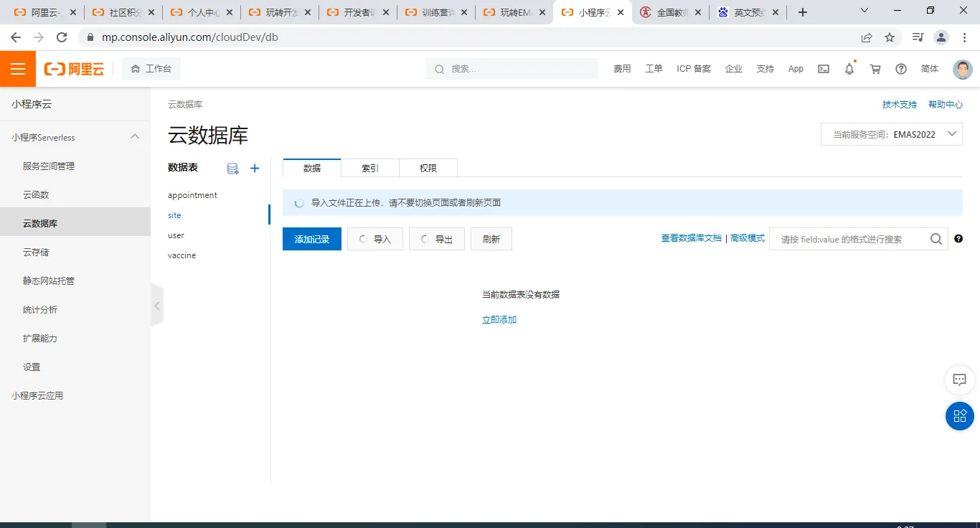The height and width of the screenshot is (528, 980).
Task: Click the 导出 button
Action: tap(437, 239)
